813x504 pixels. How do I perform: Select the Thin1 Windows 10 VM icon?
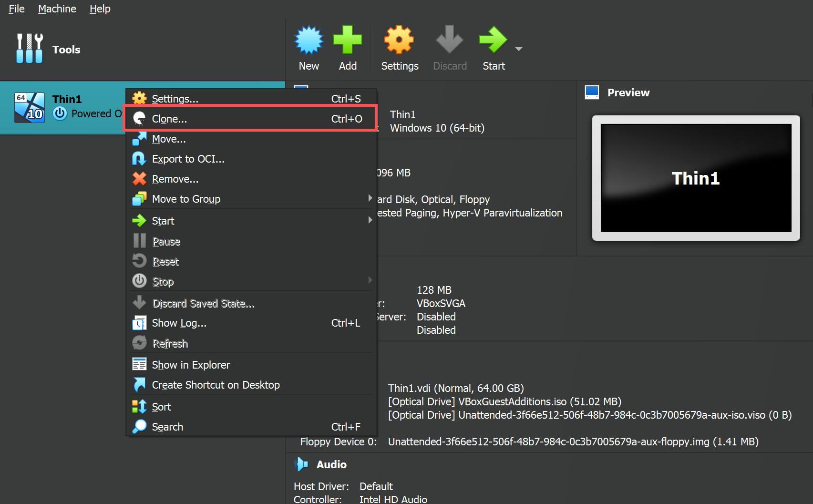coord(30,108)
